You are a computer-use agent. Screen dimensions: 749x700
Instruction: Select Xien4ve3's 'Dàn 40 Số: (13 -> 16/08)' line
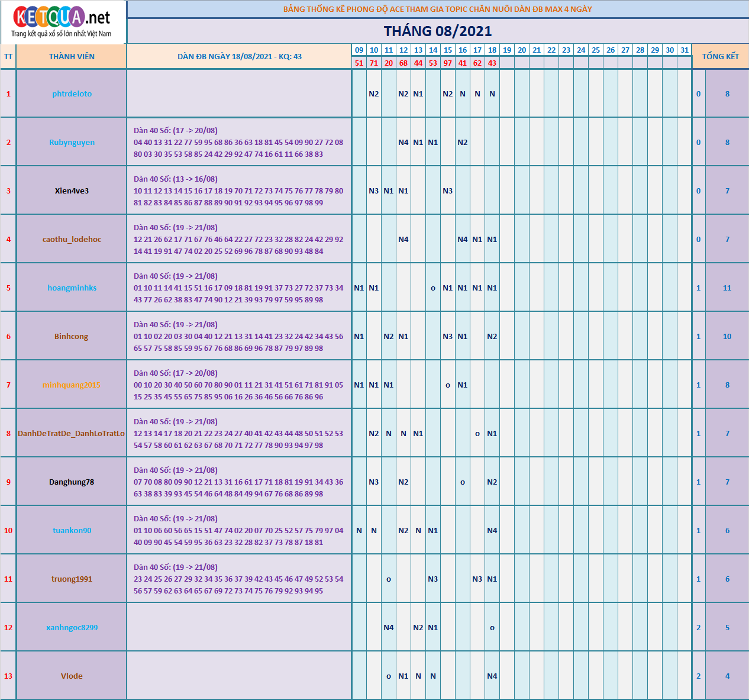click(x=176, y=179)
